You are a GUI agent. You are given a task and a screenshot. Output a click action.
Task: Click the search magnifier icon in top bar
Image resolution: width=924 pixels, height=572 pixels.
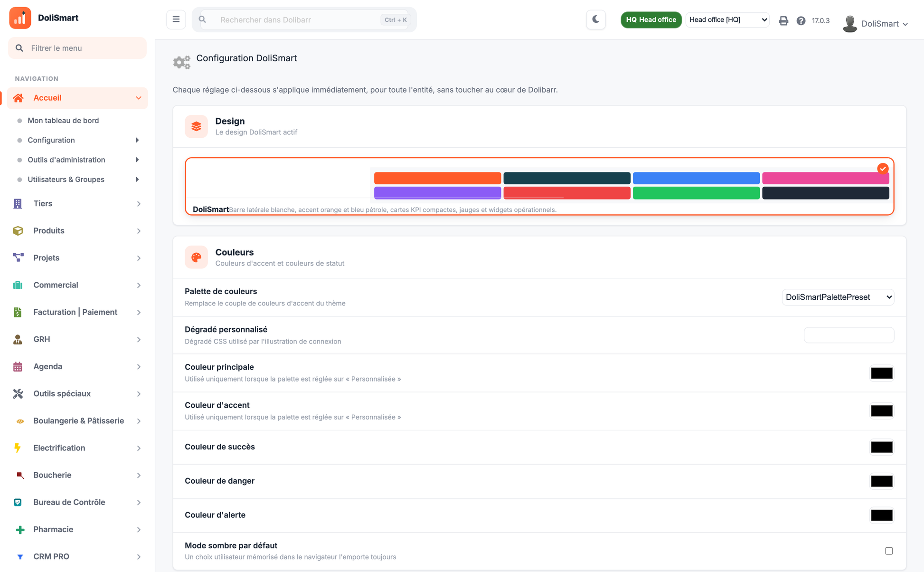click(202, 19)
